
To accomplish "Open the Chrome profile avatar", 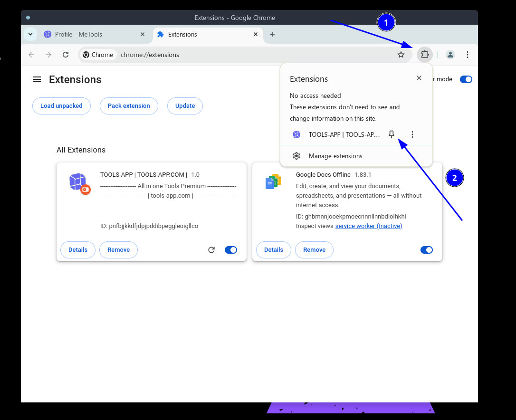I will pyautogui.click(x=450, y=55).
